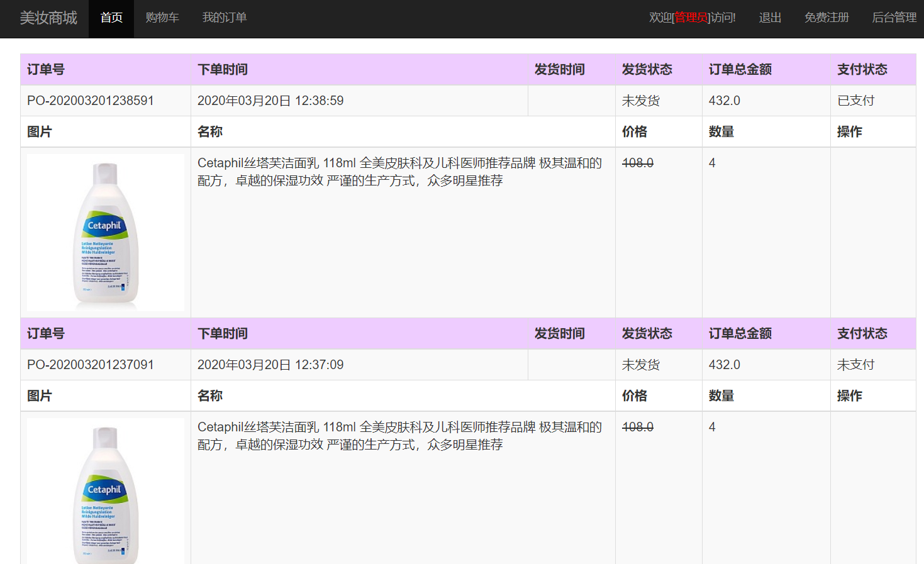Image resolution: width=924 pixels, height=564 pixels.
Task: Open the Cetaphil product image in order PO-202003201237091
Action: pos(106,491)
